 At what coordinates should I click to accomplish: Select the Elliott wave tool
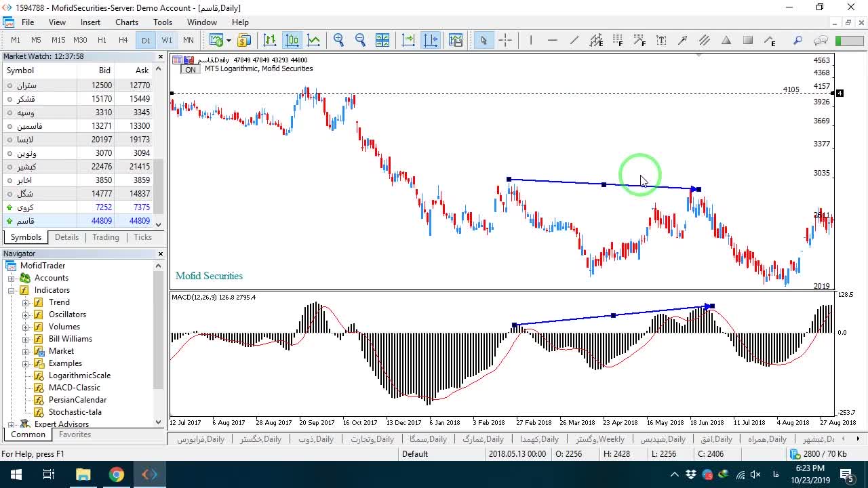pyautogui.click(x=770, y=41)
